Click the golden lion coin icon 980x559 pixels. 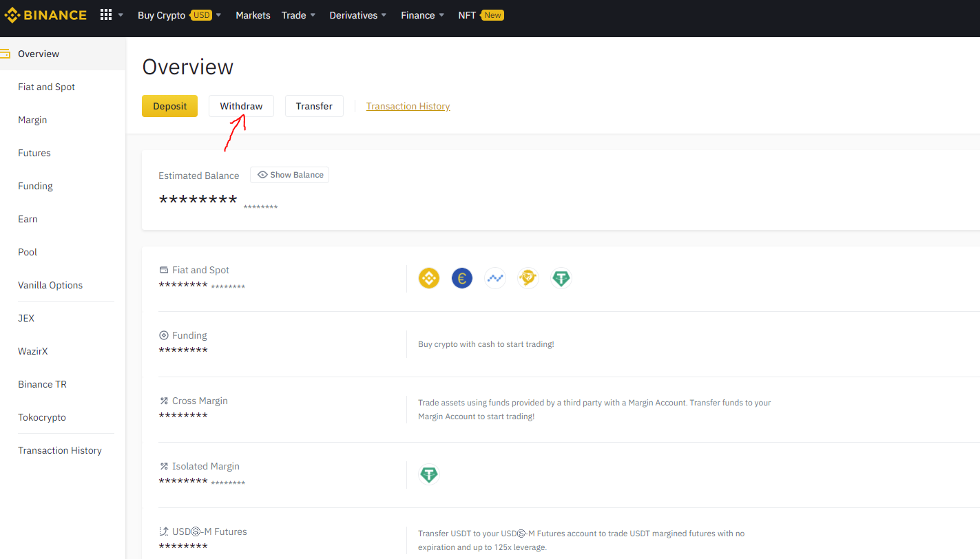(528, 278)
